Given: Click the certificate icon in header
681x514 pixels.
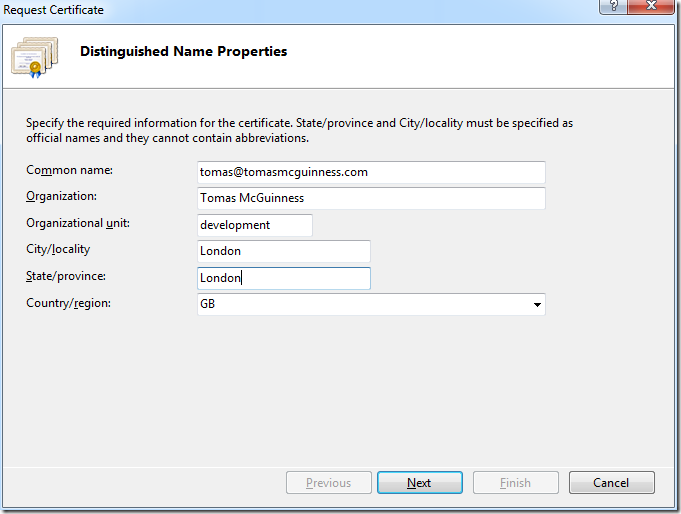Looking at the screenshot, I should (x=35, y=57).
